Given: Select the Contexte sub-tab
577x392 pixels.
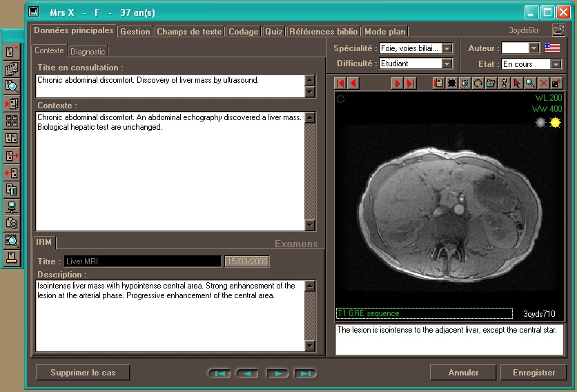Looking at the screenshot, I should [49, 50].
